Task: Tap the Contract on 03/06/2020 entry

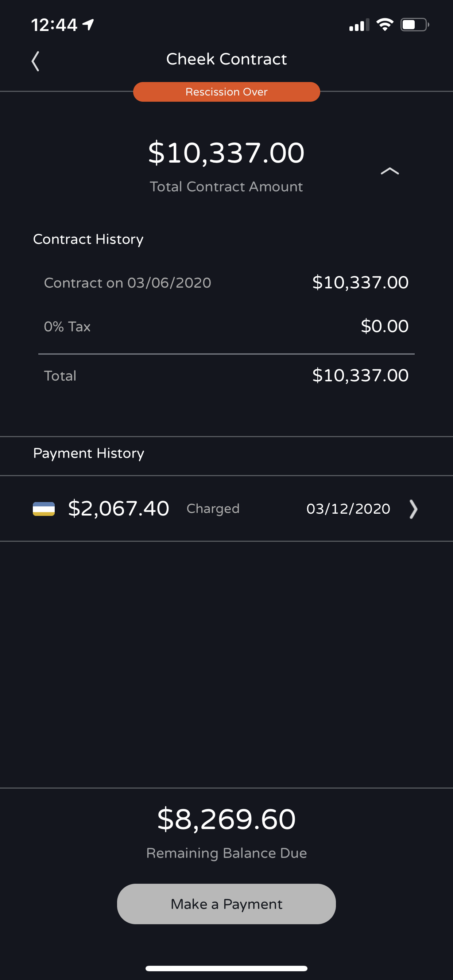Action: (128, 283)
